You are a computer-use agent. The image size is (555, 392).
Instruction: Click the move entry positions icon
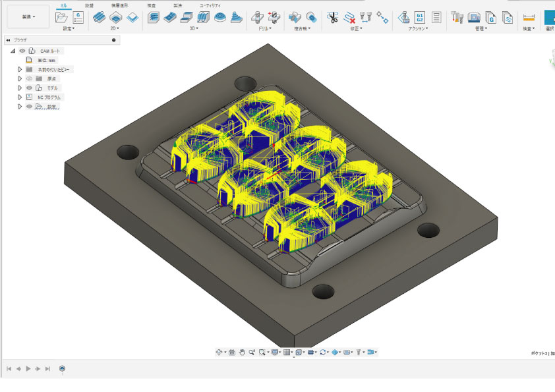pos(382,17)
